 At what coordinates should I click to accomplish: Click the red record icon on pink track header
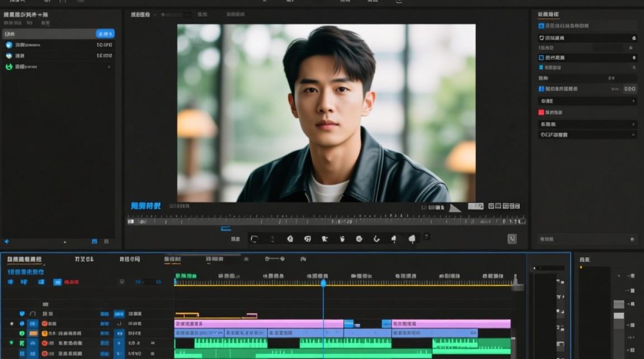pos(45,324)
